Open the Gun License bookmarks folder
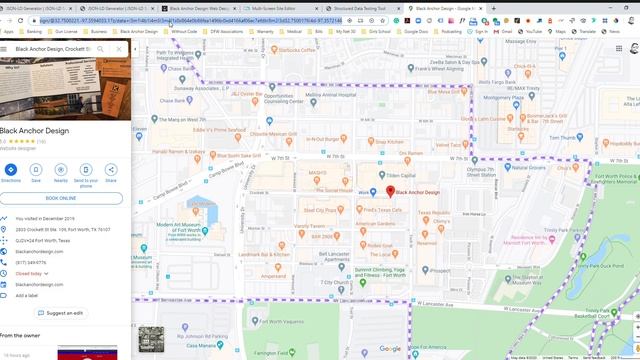640x360 pixels. (62, 31)
